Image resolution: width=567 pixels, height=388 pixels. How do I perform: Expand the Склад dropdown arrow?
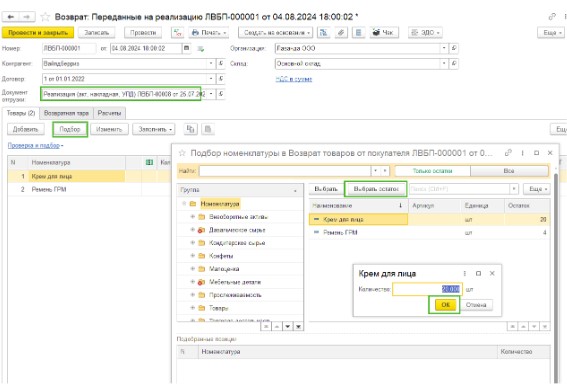point(444,64)
